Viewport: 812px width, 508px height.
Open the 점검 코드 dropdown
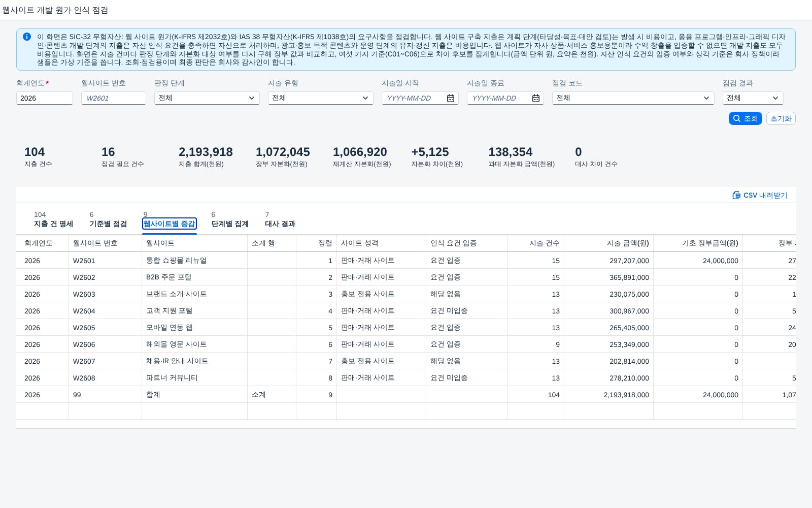706,98
